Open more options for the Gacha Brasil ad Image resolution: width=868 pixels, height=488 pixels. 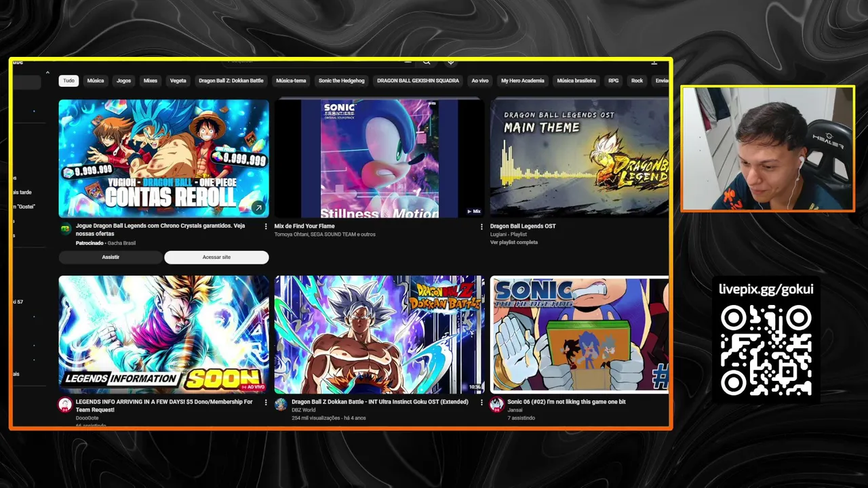point(265,226)
